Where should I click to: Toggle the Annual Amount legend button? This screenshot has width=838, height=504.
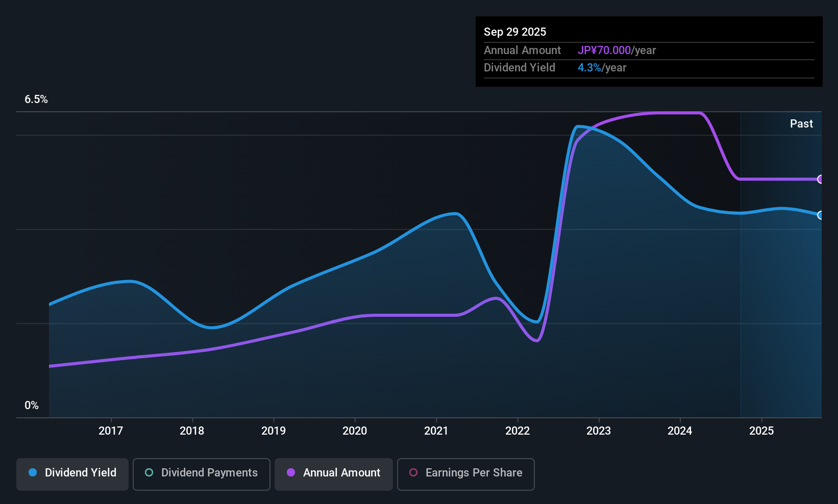tap(334, 474)
